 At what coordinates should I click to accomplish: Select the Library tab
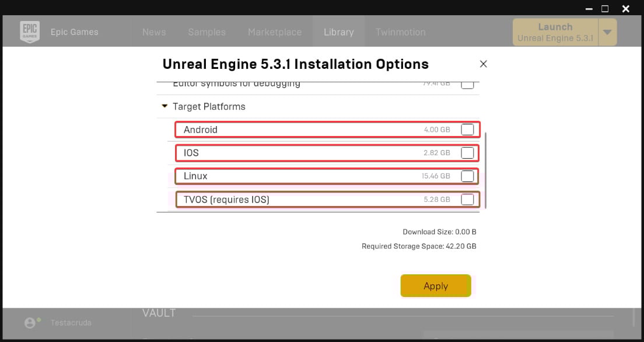(x=339, y=32)
